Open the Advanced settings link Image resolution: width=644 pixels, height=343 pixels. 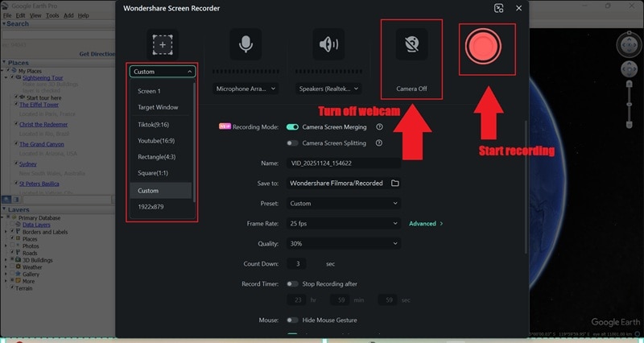(426, 224)
